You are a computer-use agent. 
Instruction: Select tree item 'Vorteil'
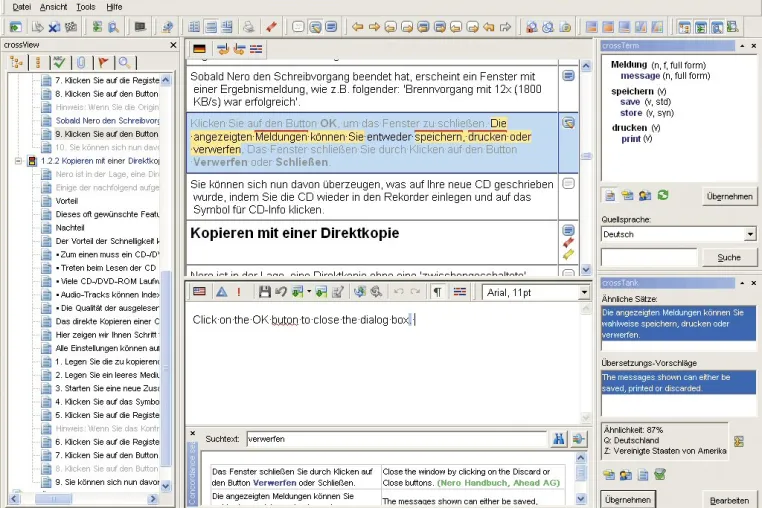(67, 201)
